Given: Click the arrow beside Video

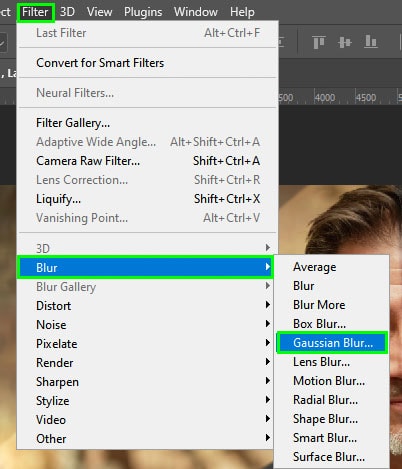Looking at the screenshot, I should 268,419.
